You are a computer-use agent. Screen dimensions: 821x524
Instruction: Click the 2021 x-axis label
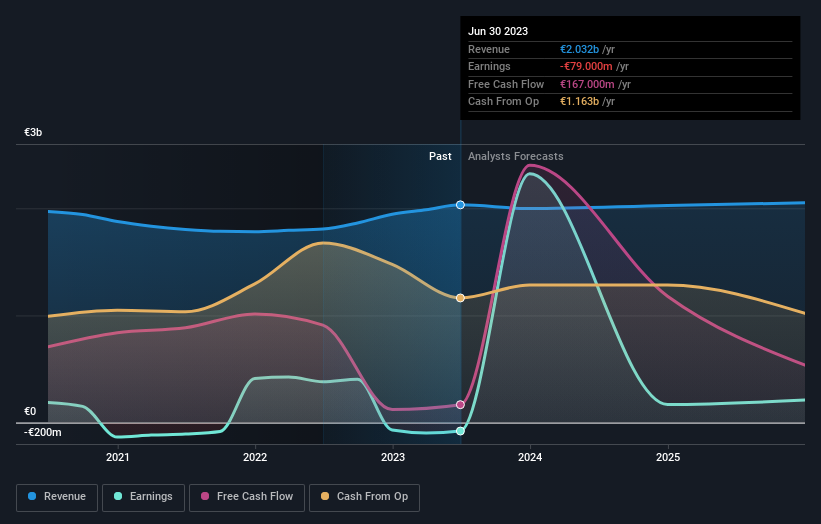pos(118,458)
